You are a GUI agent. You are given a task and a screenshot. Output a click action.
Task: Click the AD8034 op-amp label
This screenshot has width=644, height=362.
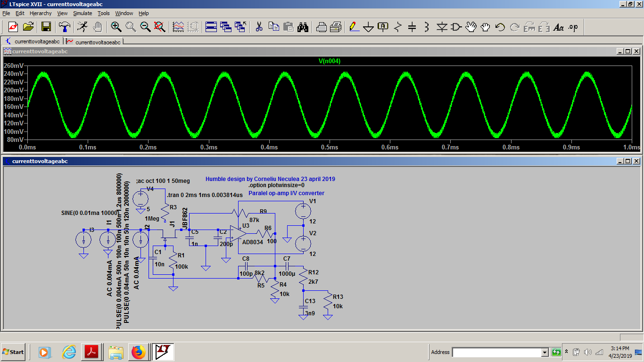[252, 242]
